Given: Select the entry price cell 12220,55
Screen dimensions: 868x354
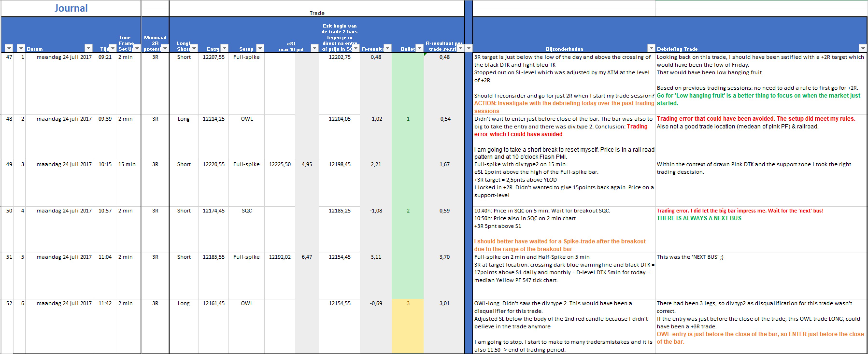Looking at the screenshot, I should [213, 183].
